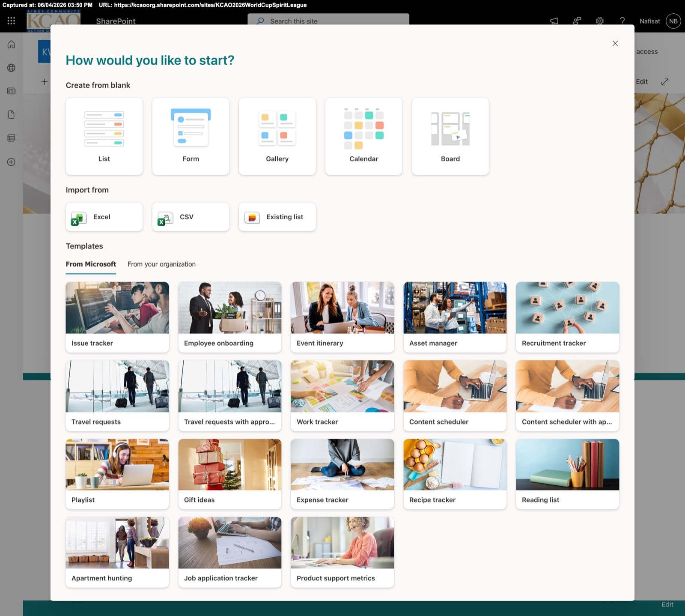This screenshot has height=616, width=685.
Task: Open the news icon in left rail
Action: click(11, 91)
